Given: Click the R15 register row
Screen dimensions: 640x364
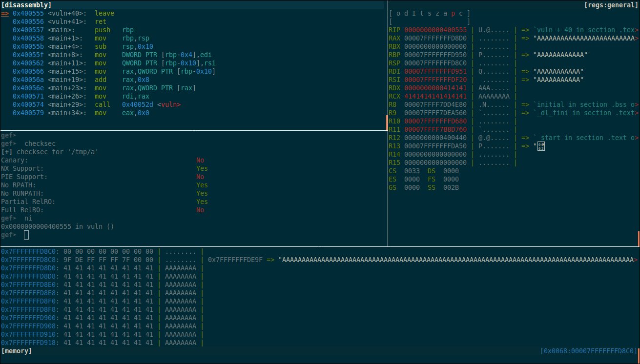Looking at the screenshot, I should [x=453, y=162].
